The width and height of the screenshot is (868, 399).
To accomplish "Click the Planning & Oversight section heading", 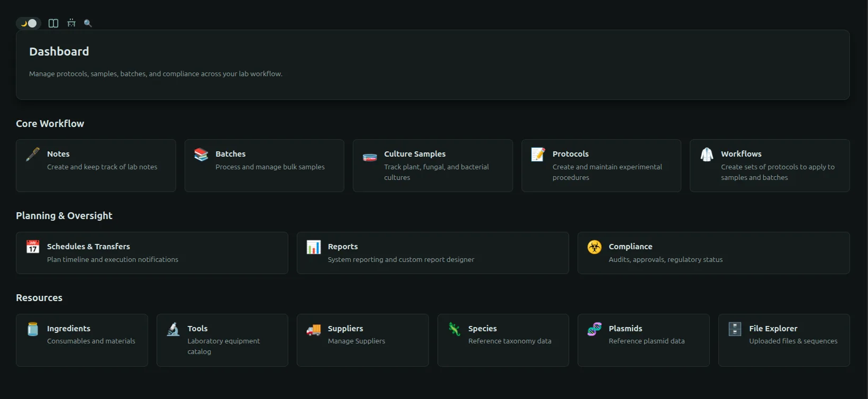I will pyautogui.click(x=64, y=215).
